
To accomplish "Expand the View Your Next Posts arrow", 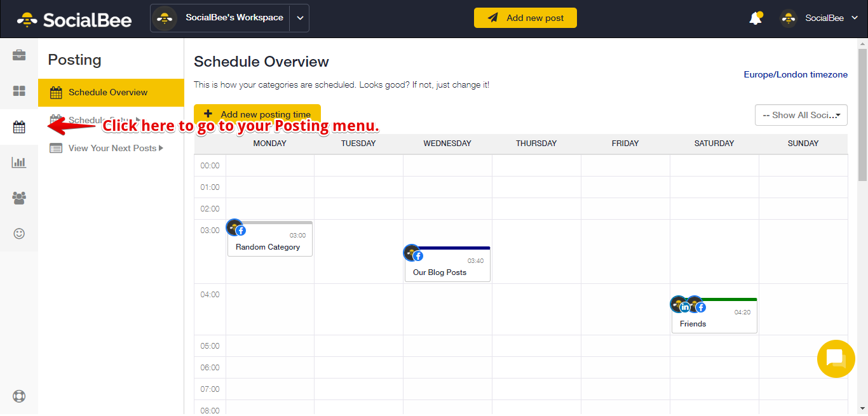I will [161, 148].
